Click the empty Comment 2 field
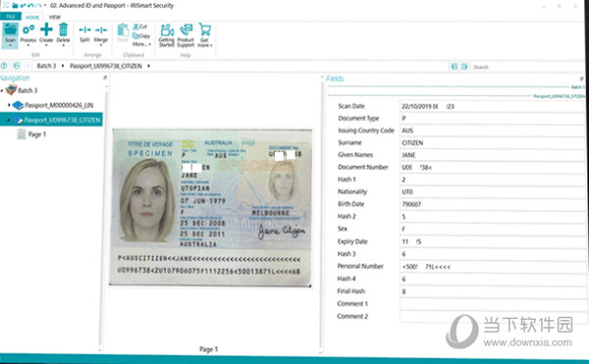Image resolution: width=589 pixels, height=364 pixels. point(492,316)
